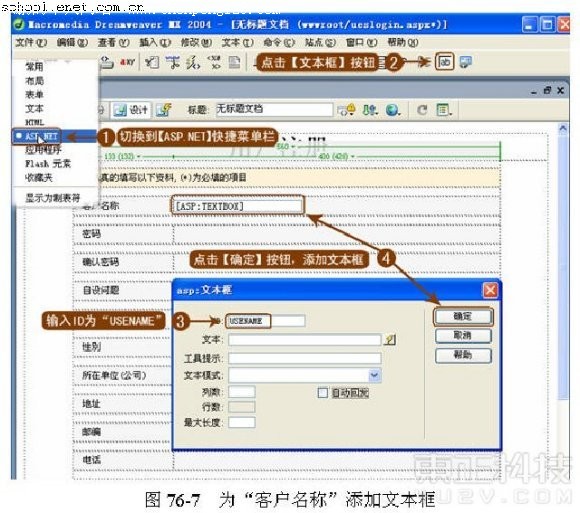Click the 工具提示 input field
Viewport: 580px width, 513px height.
[x=304, y=358]
